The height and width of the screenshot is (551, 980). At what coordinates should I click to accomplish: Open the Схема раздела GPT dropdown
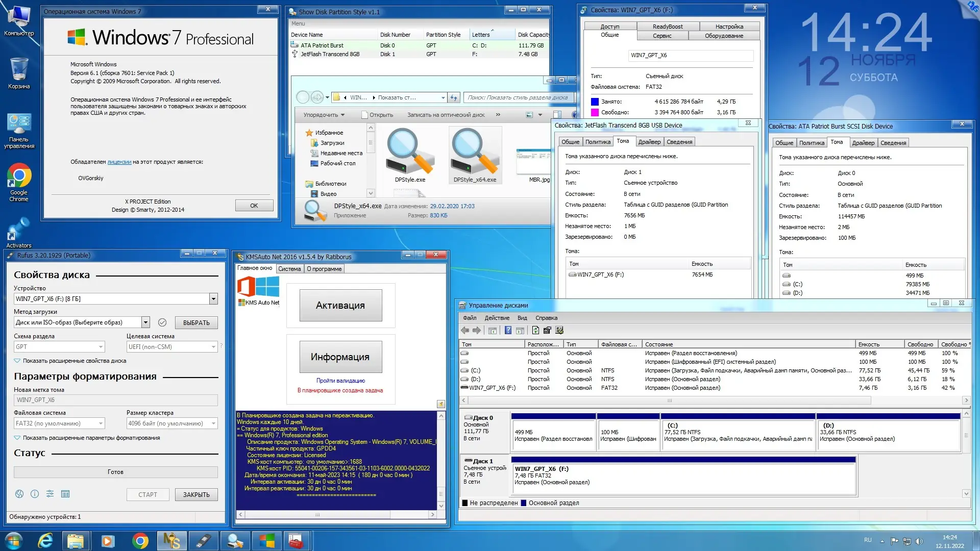pyautogui.click(x=59, y=346)
